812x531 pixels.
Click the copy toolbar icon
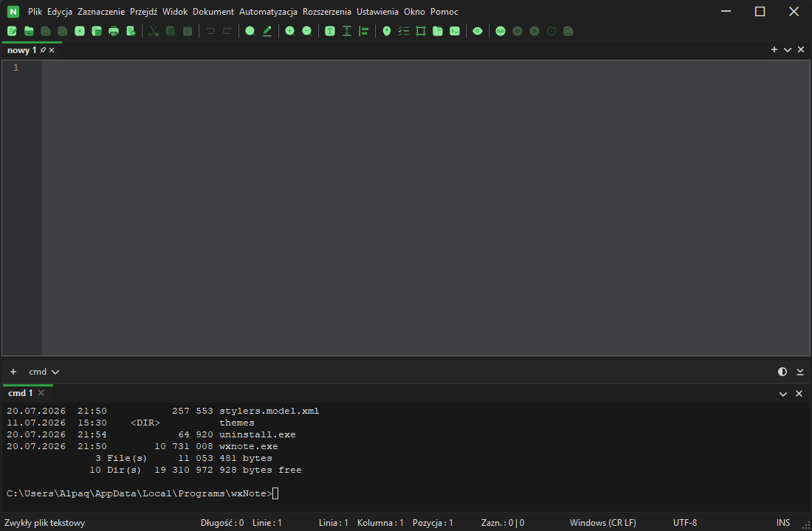pyautogui.click(x=171, y=31)
